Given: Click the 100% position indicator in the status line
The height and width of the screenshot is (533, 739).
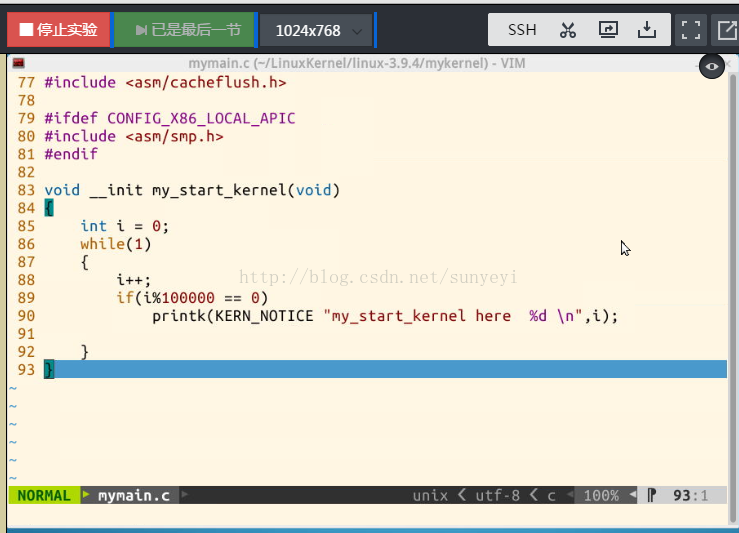Looking at the screenshot, I should pos(601,495).
